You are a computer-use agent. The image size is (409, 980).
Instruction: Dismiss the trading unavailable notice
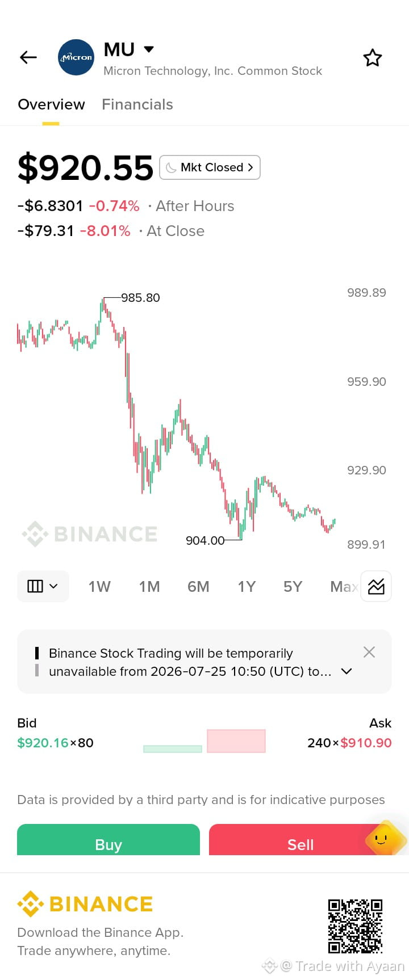(369, 652)
